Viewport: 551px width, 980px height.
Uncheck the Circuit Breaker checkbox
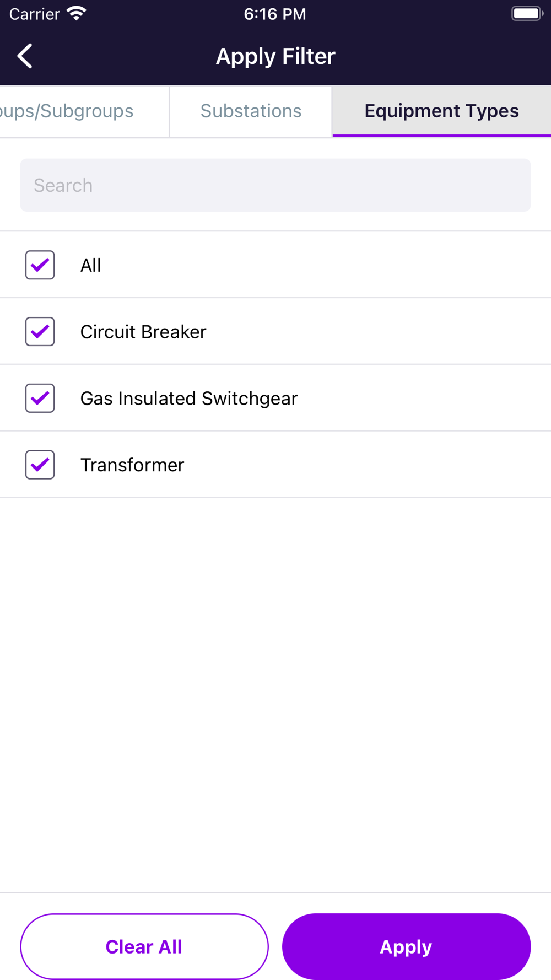40,332
